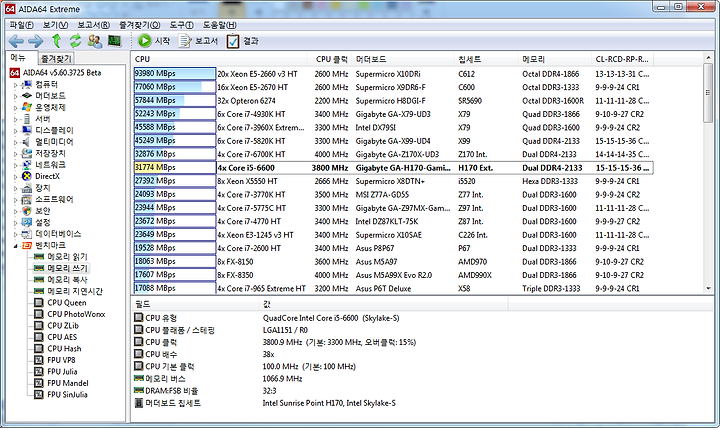Expand the 운영체제 tree node
Screen dimensions: 720x428
coord(15,107)
